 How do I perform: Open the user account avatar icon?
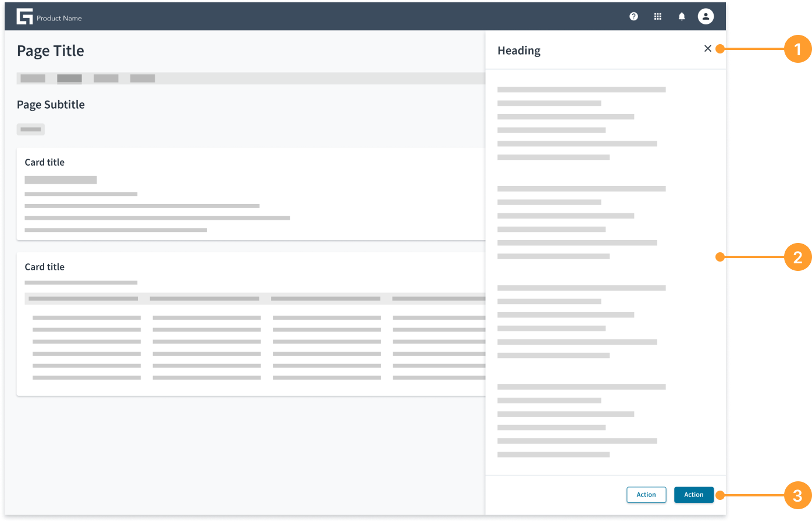pos(706,16)
